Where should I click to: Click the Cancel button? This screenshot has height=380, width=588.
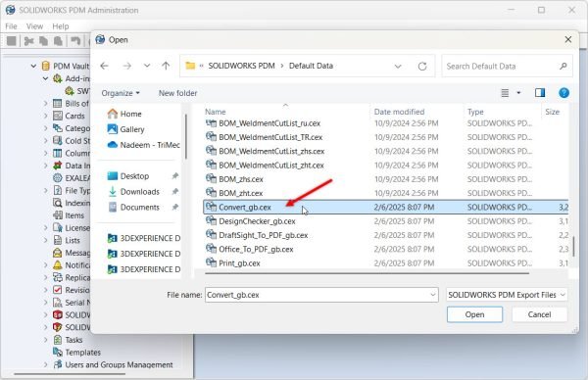click(539, 314)
